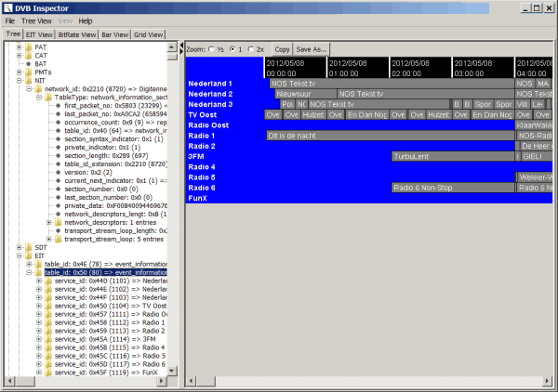Select the ½ zoom radio button

click(212, 48)
